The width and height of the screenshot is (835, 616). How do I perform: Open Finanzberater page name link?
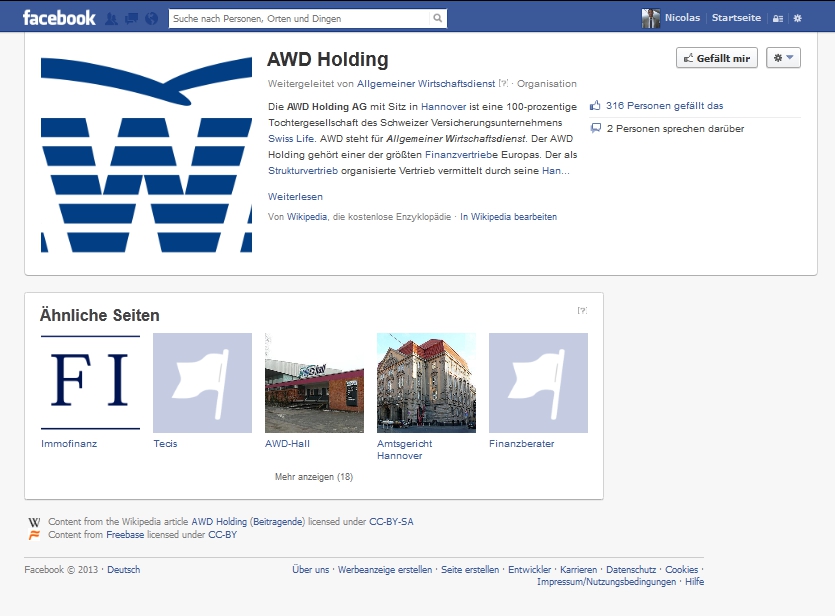click(521, 443)
